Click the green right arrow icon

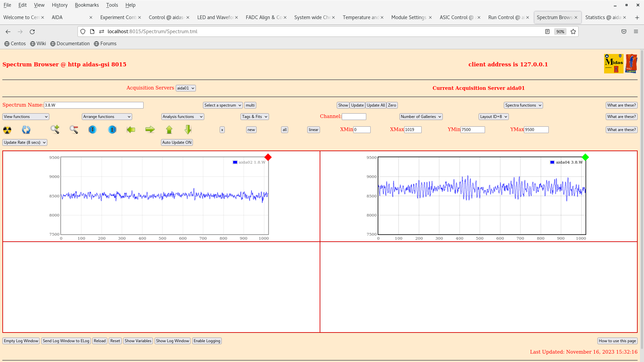pyautogui.click(x=150, y=130)
